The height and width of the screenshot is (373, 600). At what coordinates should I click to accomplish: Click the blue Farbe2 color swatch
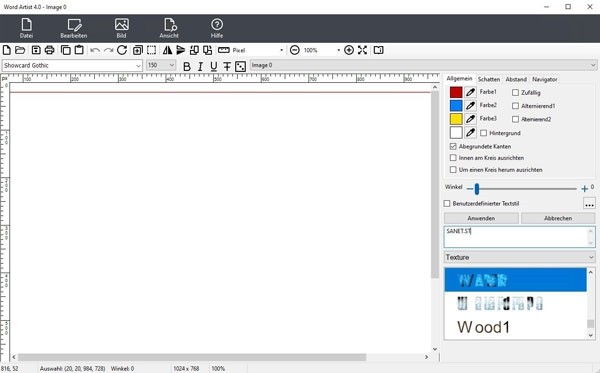click(456, 106)
